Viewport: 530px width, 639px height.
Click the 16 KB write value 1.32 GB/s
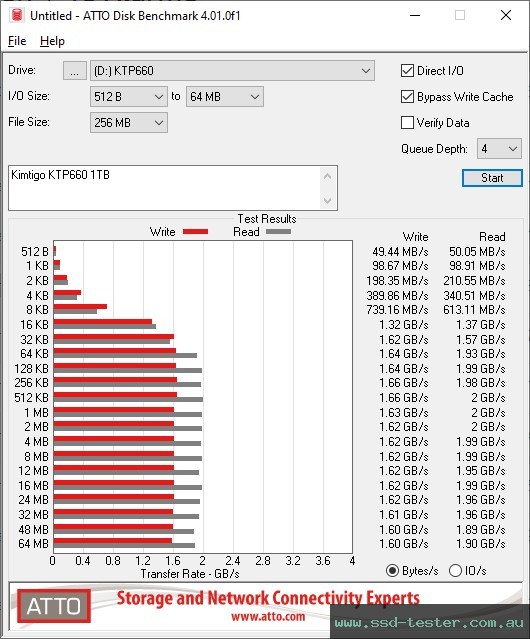coord(404,325)
